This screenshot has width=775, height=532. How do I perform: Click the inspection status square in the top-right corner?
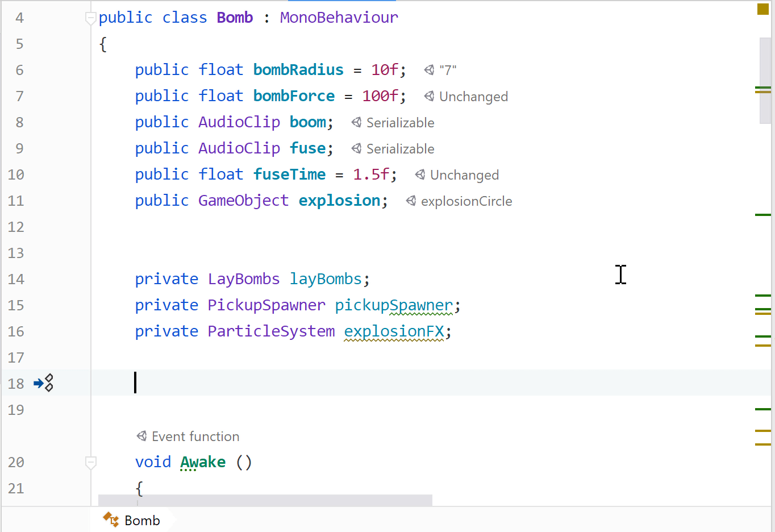coord(762,9)
